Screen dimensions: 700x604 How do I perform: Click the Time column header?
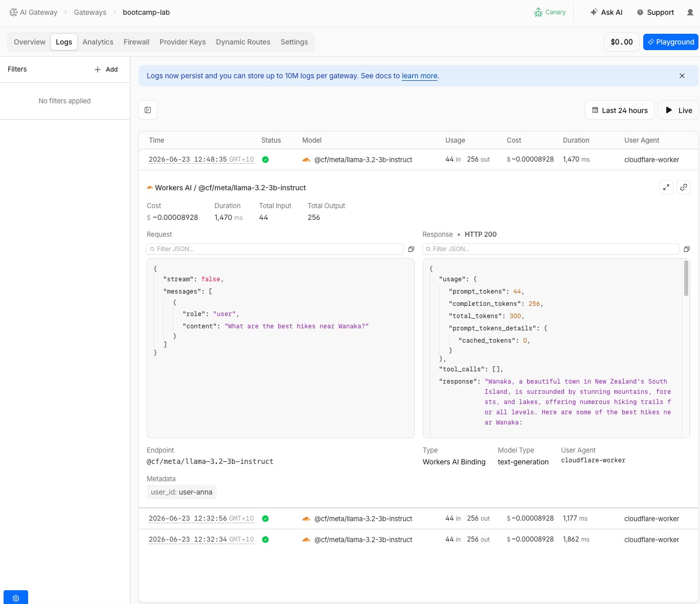point(156,140)
